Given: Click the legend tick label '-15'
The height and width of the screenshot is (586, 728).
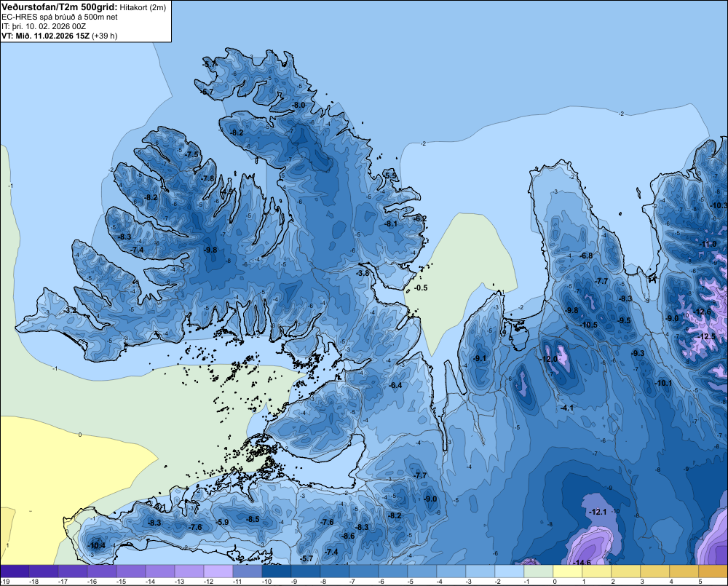Looking at the screenshot, I should (x=121, y=582).
